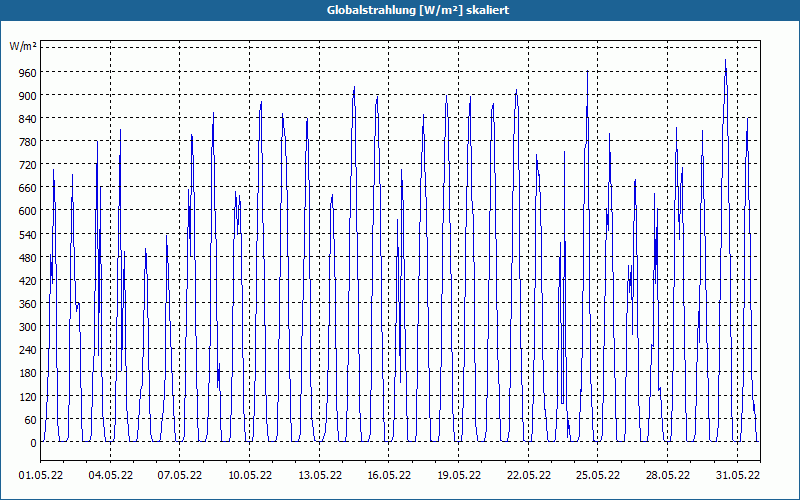This screenshot has width=800, height=500.
Task: Click the y-axis value 600
Action: 28,211
